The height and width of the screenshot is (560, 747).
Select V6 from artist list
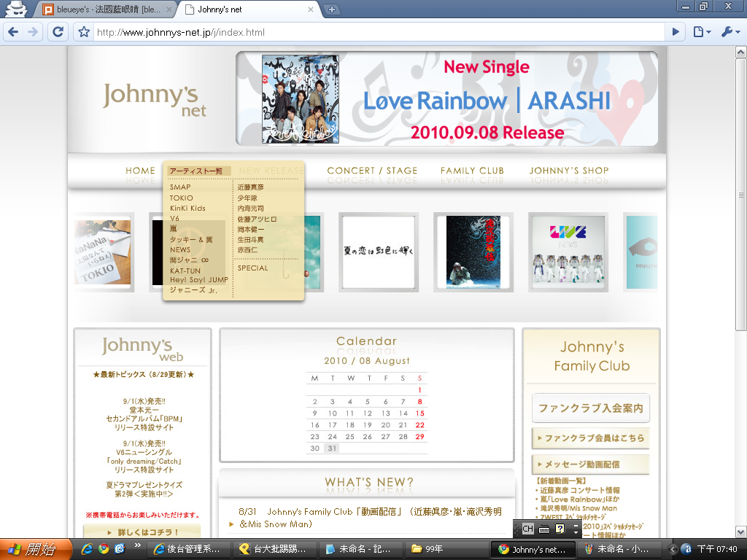coord(174,219)
